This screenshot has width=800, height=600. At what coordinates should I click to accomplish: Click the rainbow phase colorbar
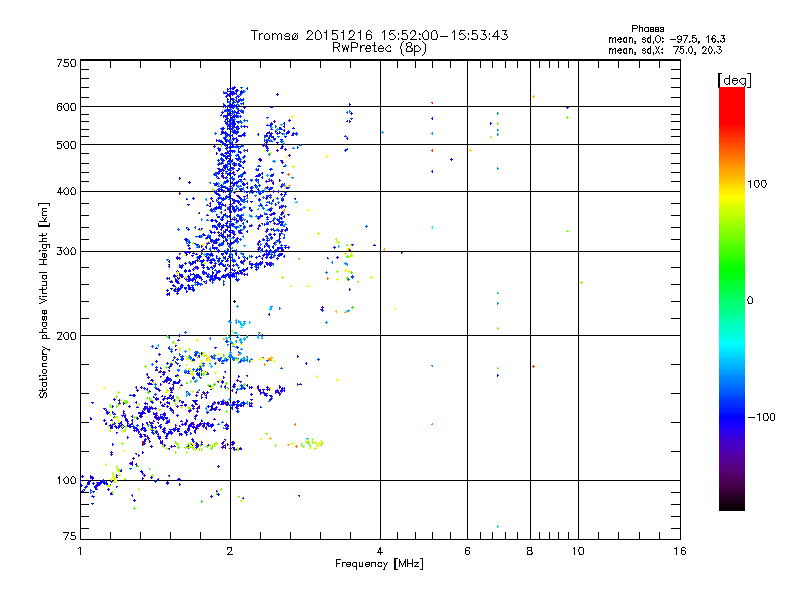[732, 298]
